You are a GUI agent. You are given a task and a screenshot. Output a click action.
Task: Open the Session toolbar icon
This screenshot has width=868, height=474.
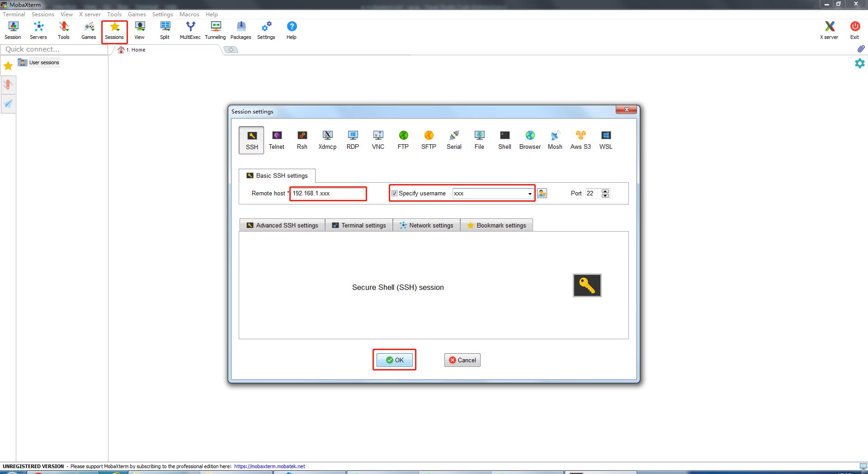[13, 31]
